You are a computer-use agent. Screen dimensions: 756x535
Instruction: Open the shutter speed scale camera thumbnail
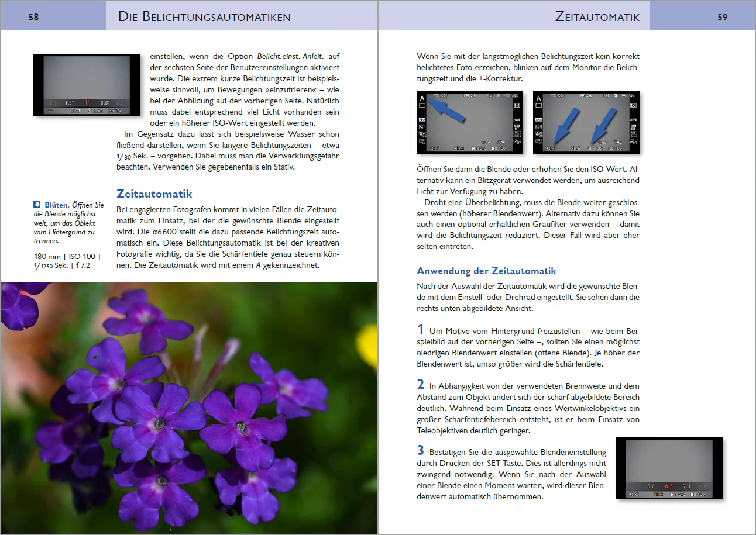pos(87,85)
